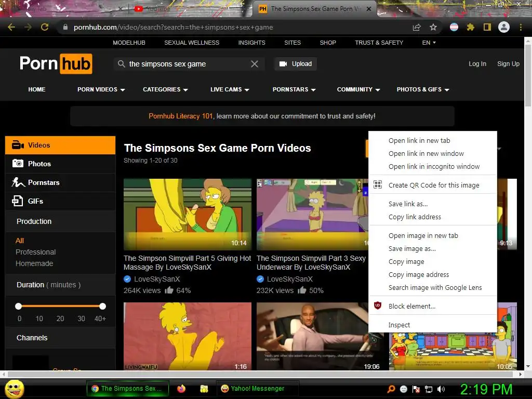
Task: Open the smiley Start button on taskbar
Action: click(x=15, y=389)
